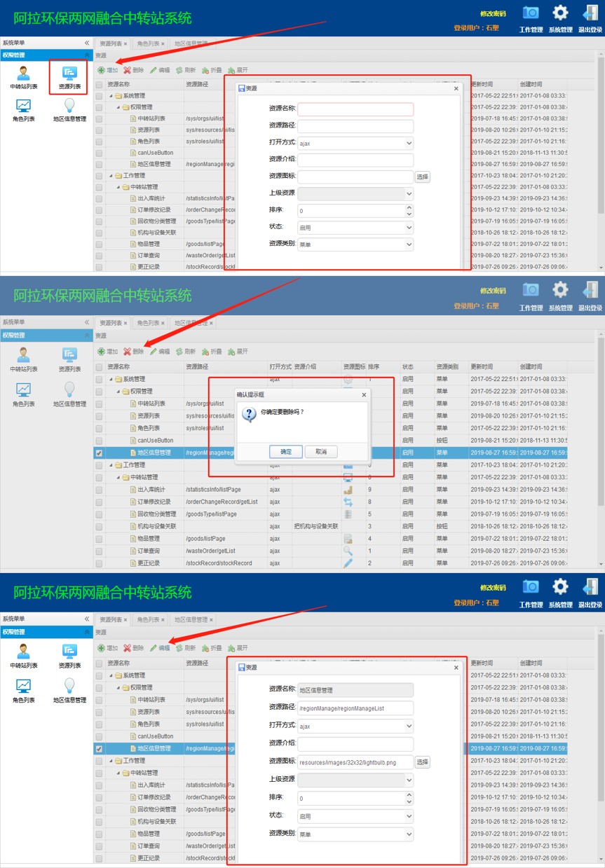605x868 pixels.
Task: Click 删除 toolbar button in middle screenshot
Action: pos(133,352)
